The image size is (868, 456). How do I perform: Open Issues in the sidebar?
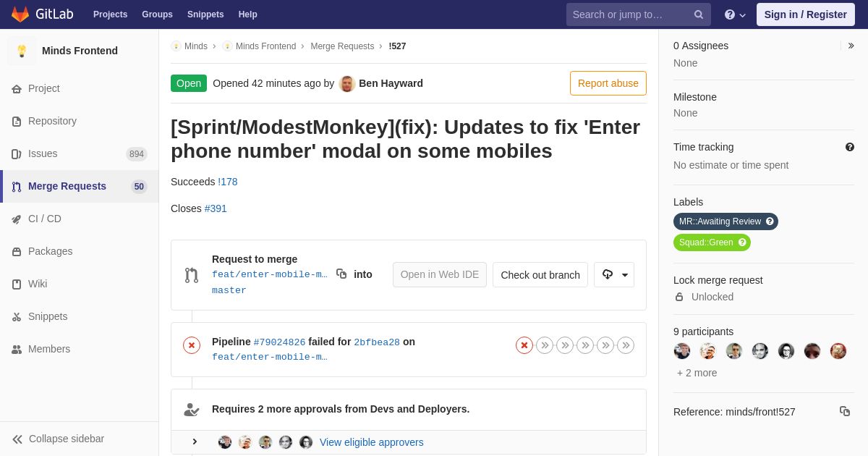(x=80, y=154)
